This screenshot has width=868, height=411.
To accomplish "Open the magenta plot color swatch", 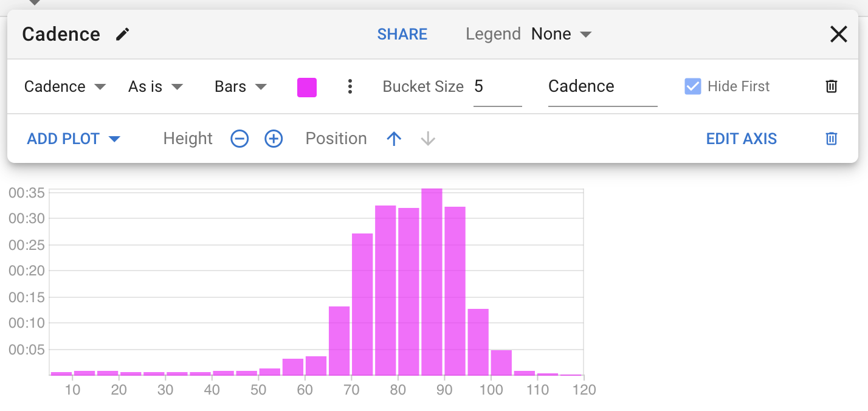I will click(x=306, y=87).
